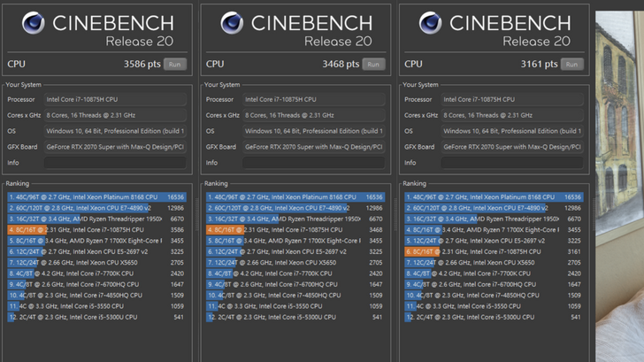
Task: Click the GFX Board field in the 3586 panel
Action: (x=115, y=147)
